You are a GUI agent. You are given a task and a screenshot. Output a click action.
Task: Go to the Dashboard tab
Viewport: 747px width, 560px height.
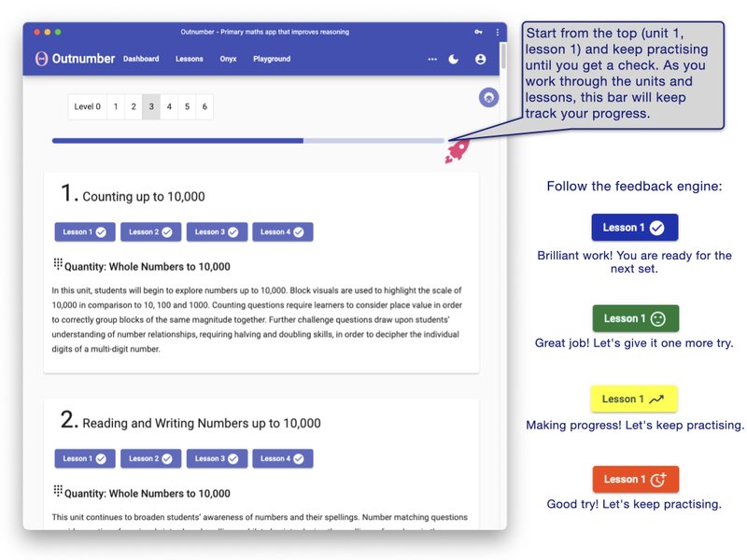coord(141,59)
